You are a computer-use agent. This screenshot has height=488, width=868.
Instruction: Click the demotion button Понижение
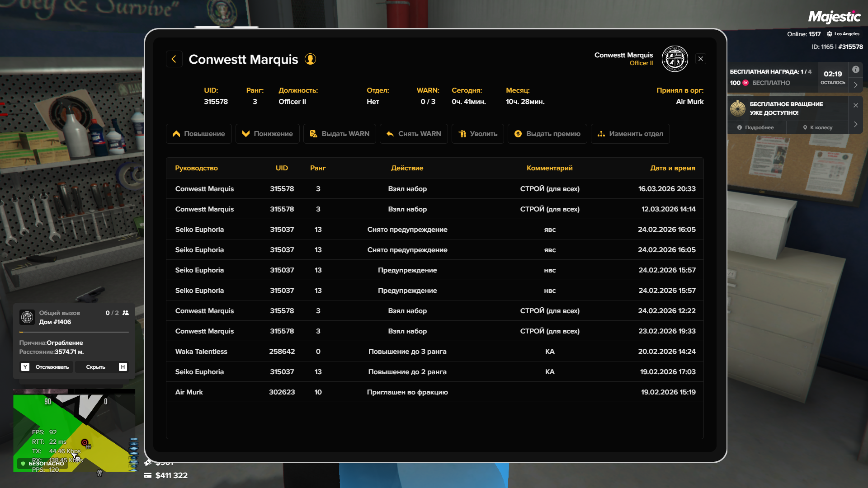267,134
